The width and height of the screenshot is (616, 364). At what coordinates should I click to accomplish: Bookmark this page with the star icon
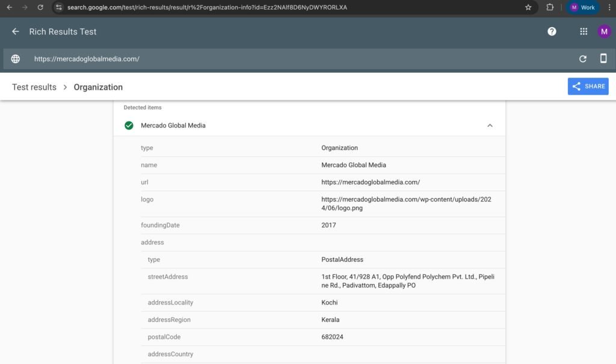[x=528, y=7]
